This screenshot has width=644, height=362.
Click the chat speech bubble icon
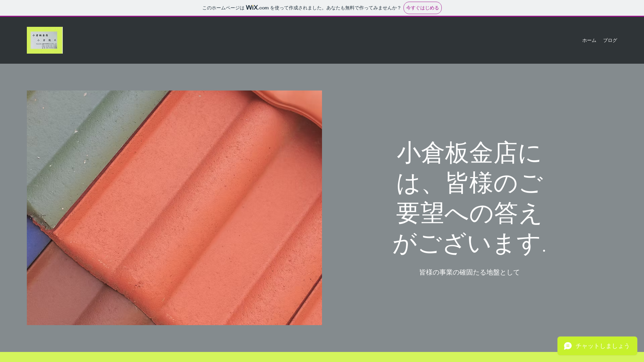(568, 346)
